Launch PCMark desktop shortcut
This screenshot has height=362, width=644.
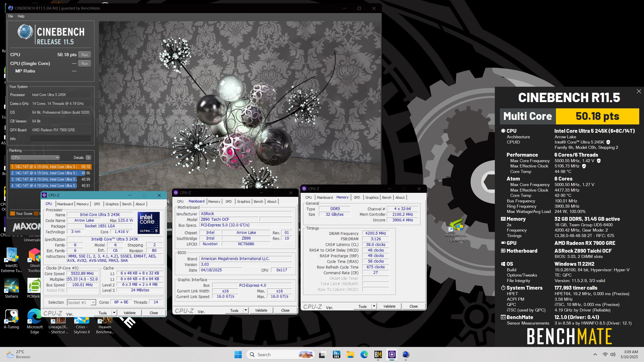34,288
